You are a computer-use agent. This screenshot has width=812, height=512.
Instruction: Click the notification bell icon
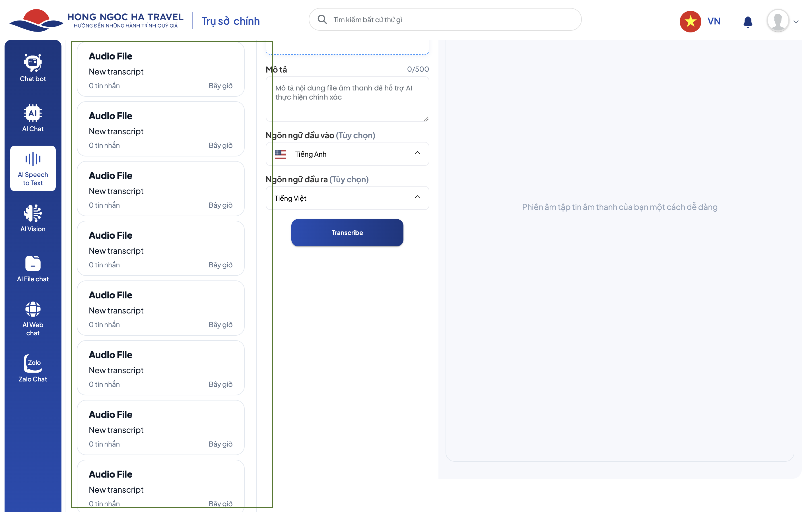click(x=748, y=22)
